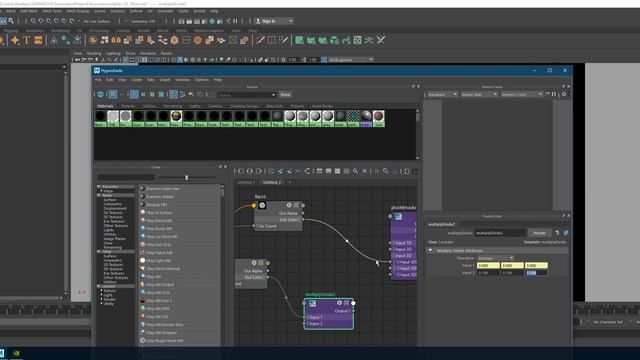This screenshot has height=360, width=640.
Task: Select the highlighted purple-labeled material swatch
Action: [x=366, y=117]
